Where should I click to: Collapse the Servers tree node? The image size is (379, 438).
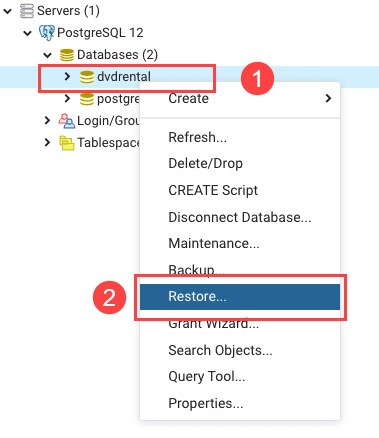[x=7, y=11]
